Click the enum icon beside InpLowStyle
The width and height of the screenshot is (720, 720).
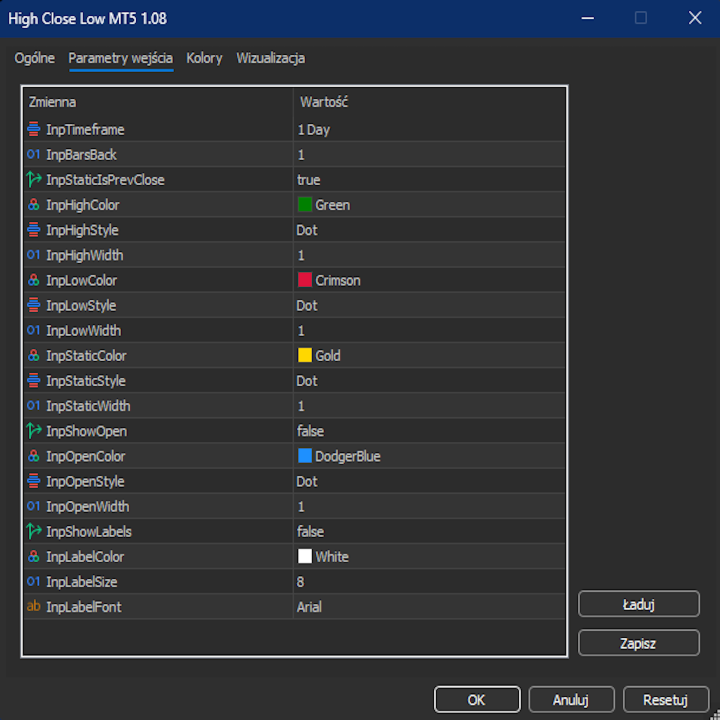[x=34, y=305]
